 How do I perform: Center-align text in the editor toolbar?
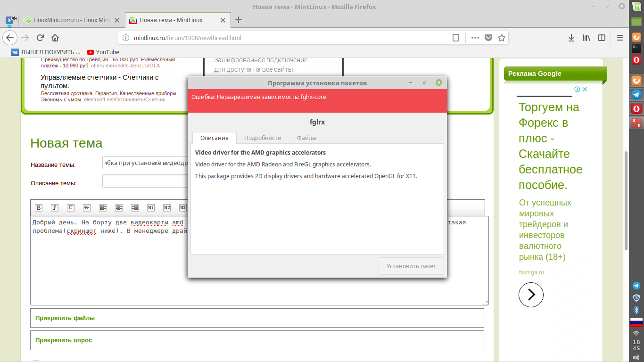pyautogui.click(x=119, y=207)
